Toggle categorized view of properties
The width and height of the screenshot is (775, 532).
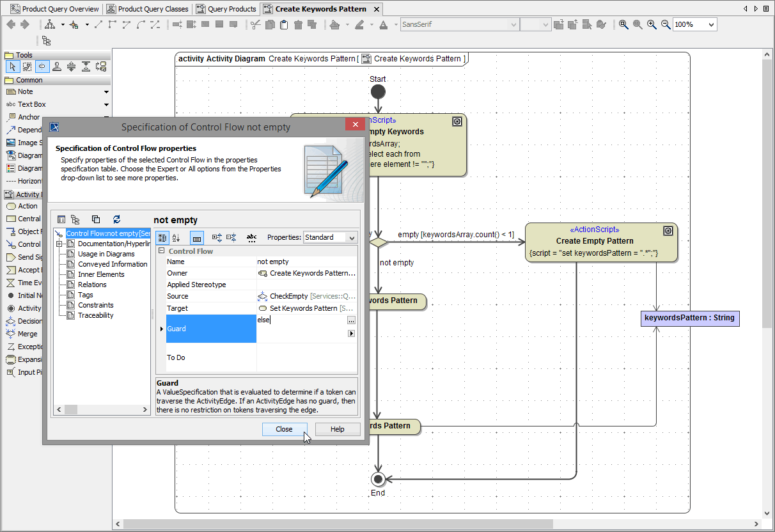[x=162, y=237]
